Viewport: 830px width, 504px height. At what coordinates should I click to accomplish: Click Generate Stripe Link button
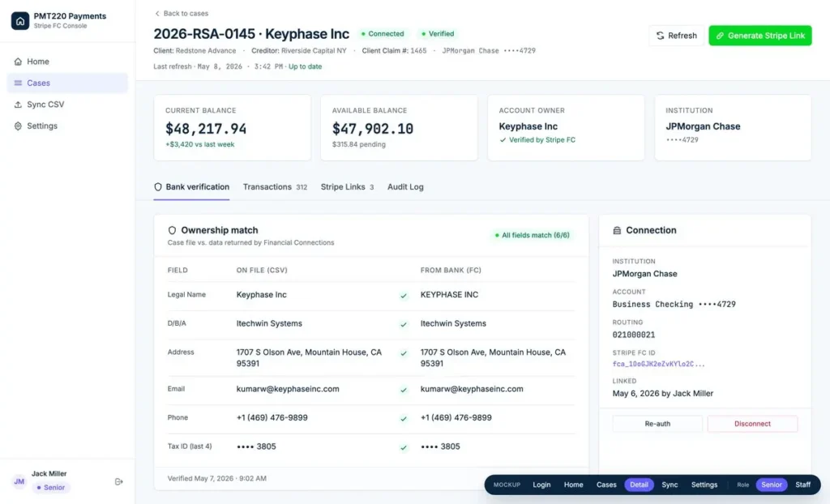[x=760, y=36]
